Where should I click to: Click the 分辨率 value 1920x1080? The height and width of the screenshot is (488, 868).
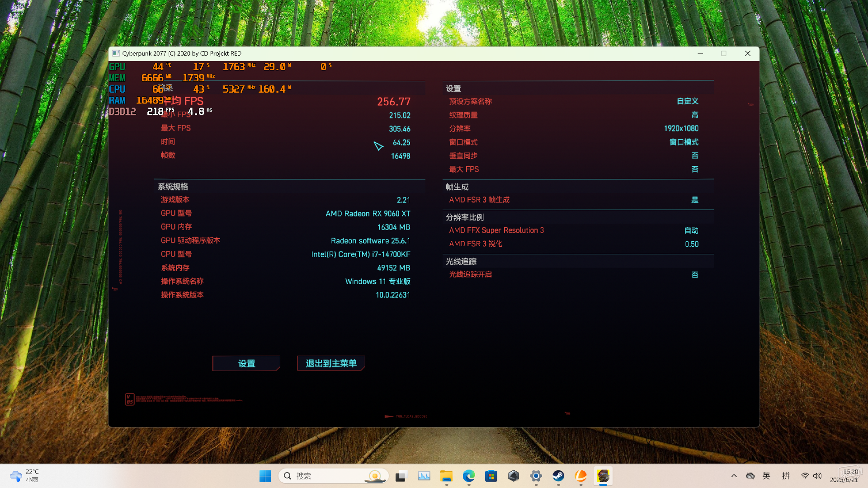point(681,129)
